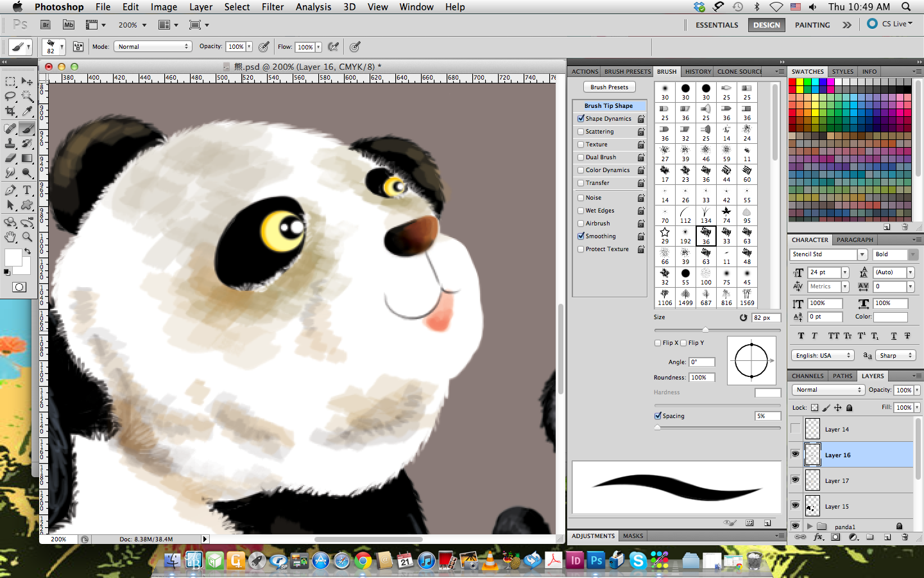
Task: Select the Move tool
Action: pos(27,82)
